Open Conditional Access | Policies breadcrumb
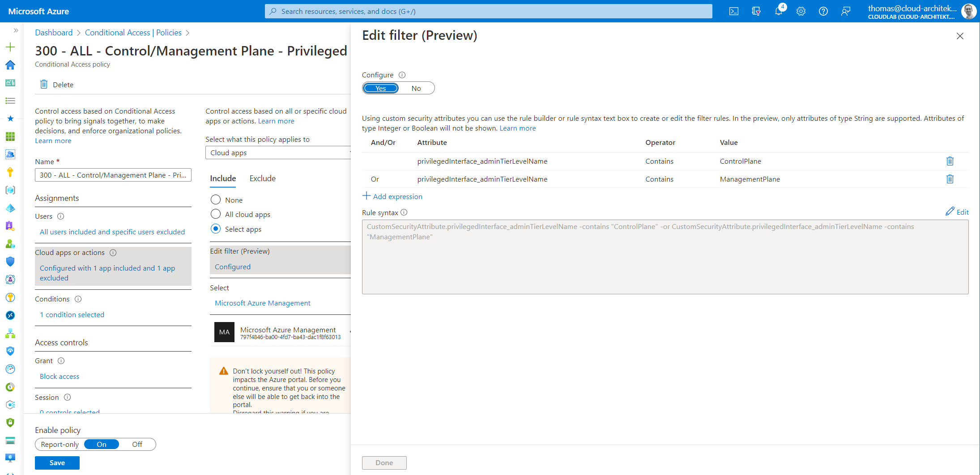 tap(133, 33)
